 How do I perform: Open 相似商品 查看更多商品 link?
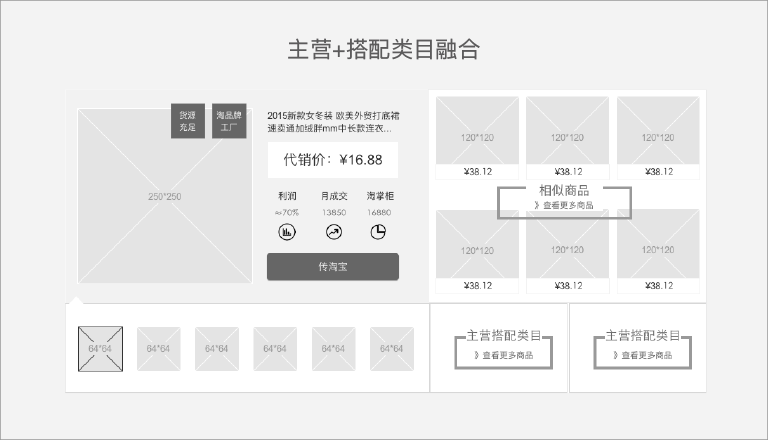564,205
